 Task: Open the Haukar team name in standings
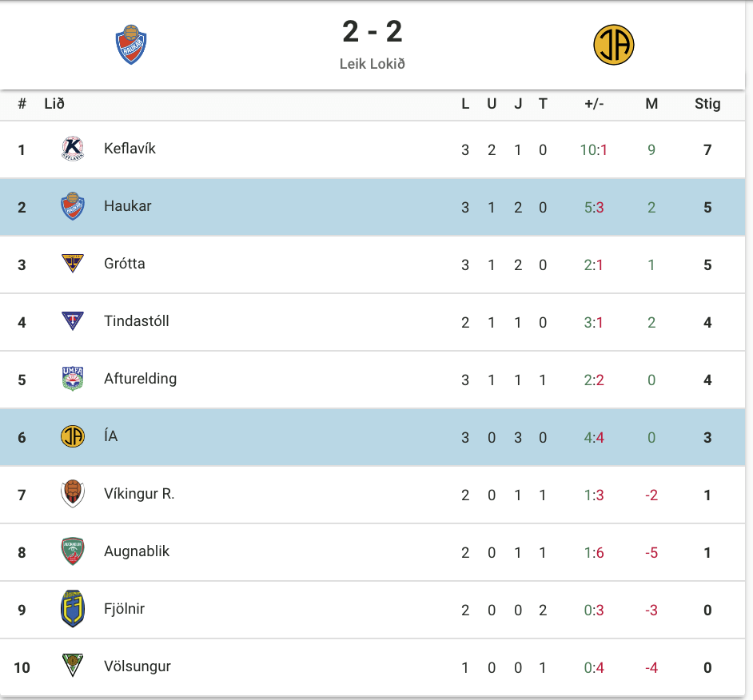coord(128,206)
